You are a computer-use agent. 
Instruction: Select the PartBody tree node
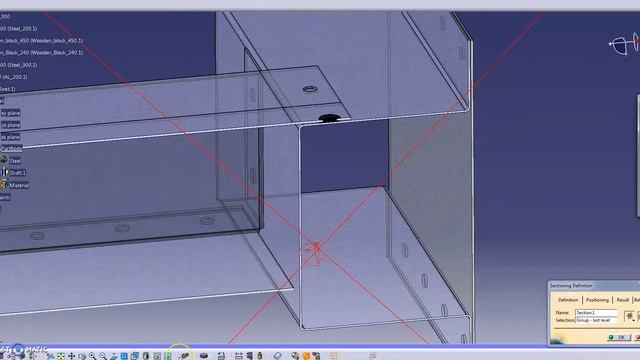pyautogui.click(x=11, y=149)
